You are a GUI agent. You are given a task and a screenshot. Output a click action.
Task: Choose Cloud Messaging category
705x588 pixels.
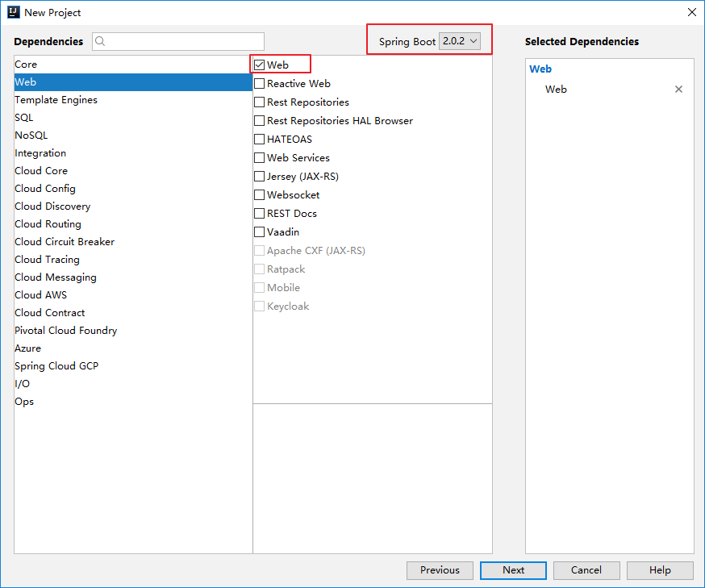[x=133, y=277]
